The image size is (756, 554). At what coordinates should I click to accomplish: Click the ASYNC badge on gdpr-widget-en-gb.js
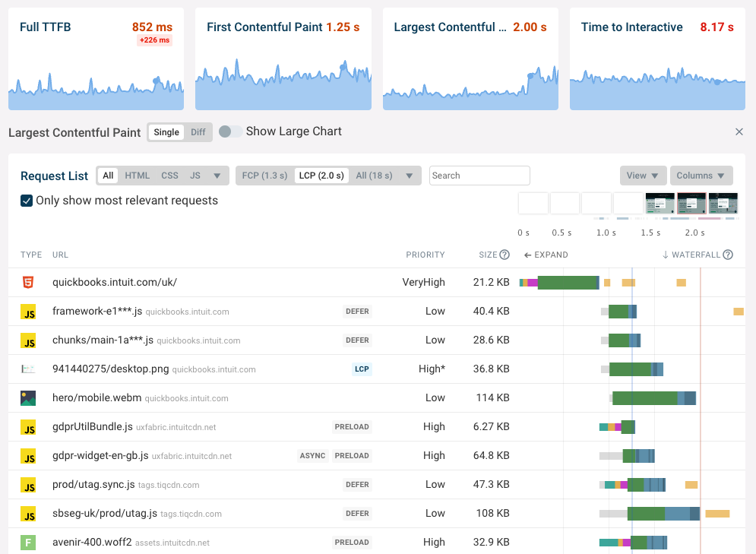pos(312,456)
